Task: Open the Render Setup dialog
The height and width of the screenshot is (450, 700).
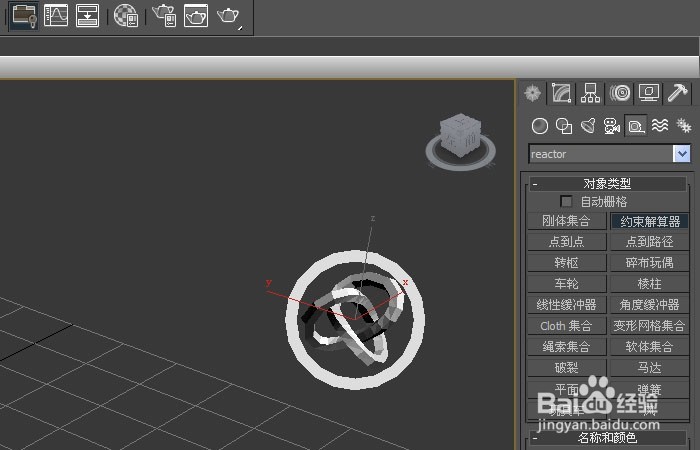Action: tap(164, 15)
